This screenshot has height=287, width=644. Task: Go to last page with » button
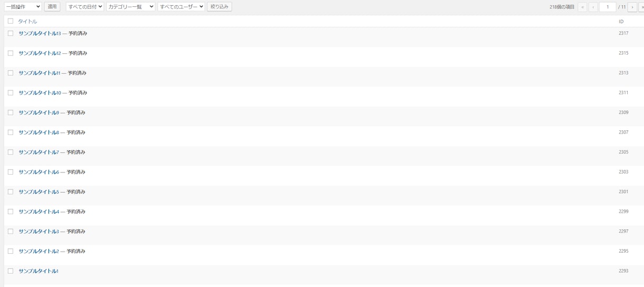[x=641, y=7]
